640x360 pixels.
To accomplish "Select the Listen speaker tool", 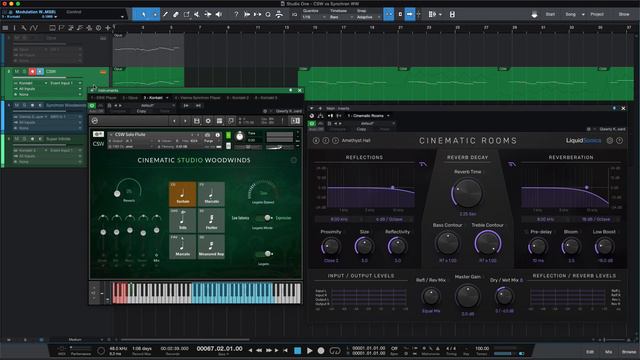I will [219, 14].
